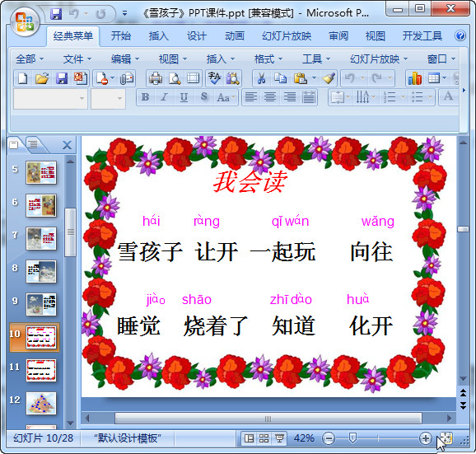476x454 pixels.
Task: Open the 工具 dropdown menu
Action: pos(316,59)
